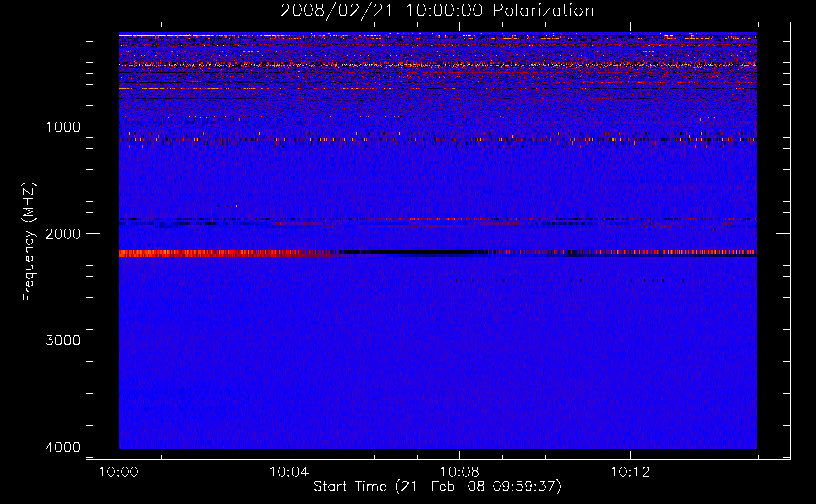Click the 10:08 time tick label

coord(459,472)
